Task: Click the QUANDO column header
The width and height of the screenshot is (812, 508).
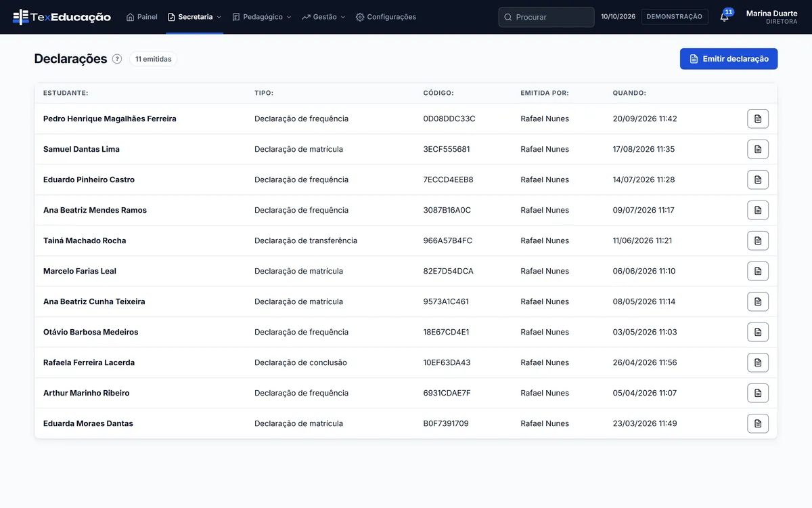Action: pyautogui.click(x=629, y=93)
